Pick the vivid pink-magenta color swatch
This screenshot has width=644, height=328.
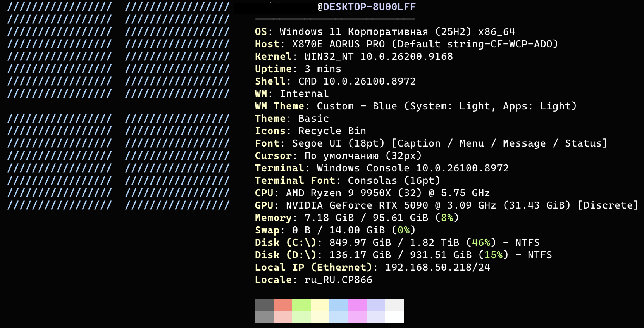pos(357,305)
